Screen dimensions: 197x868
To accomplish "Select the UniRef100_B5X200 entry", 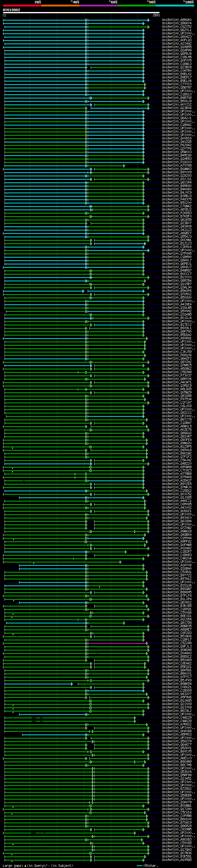I will point(177,203).
